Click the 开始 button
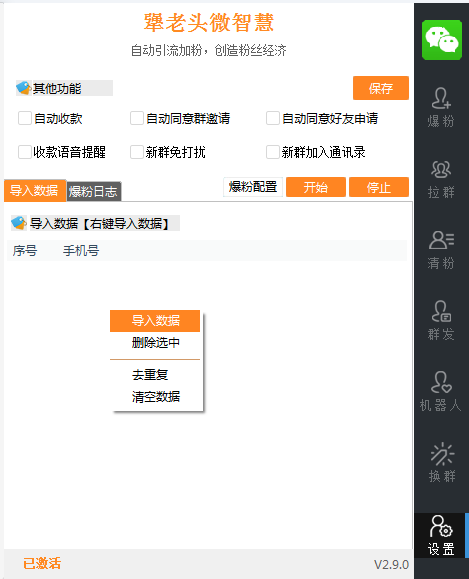The height and width of the screenshot is (579, 469). click(x=316, y=187)
